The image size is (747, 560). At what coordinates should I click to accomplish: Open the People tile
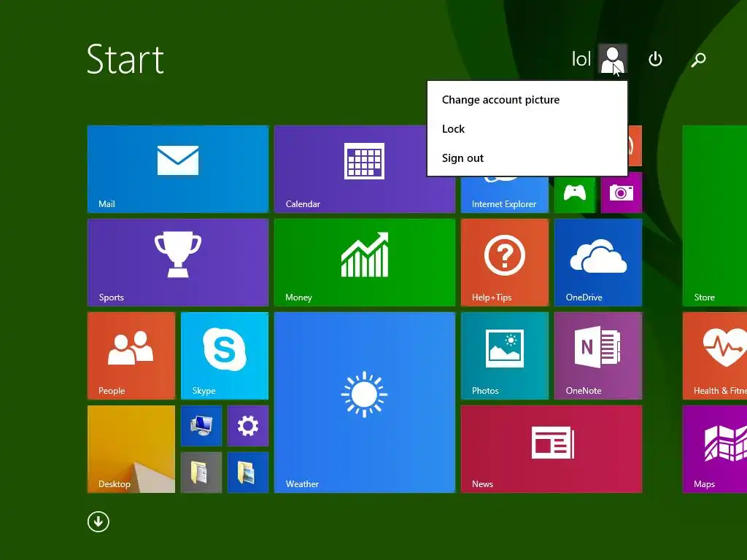click(x=131, y=356)
